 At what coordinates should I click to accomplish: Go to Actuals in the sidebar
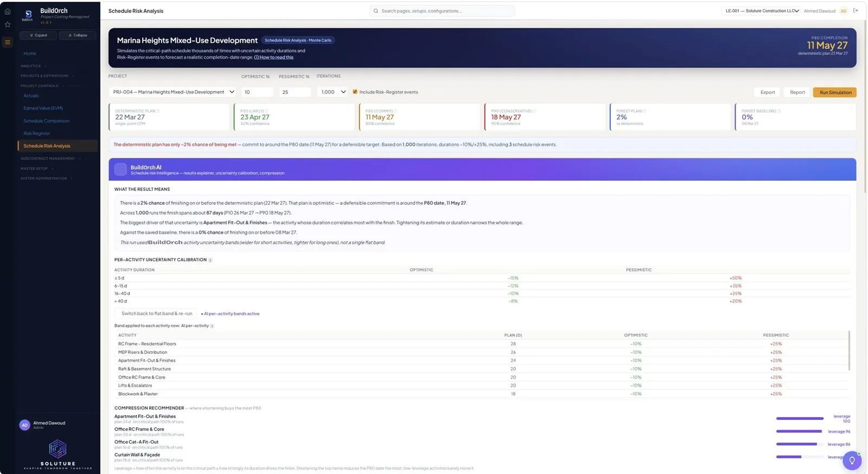coord(31,96)
